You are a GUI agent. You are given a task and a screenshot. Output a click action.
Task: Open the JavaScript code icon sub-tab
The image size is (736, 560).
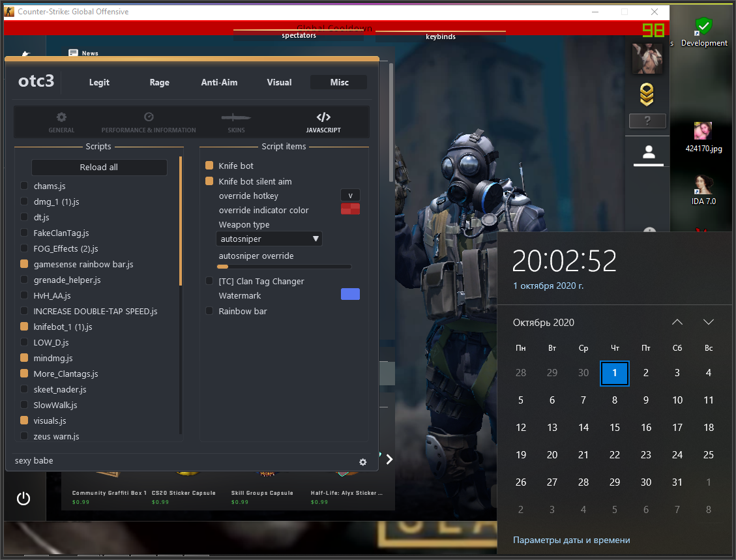click(x=323, y=117)
